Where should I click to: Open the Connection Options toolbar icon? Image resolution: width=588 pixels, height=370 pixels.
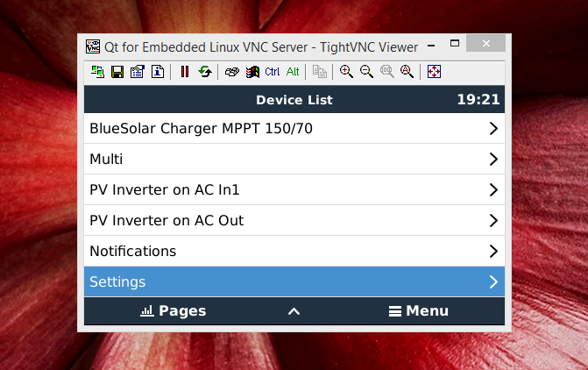pos(137,72)
